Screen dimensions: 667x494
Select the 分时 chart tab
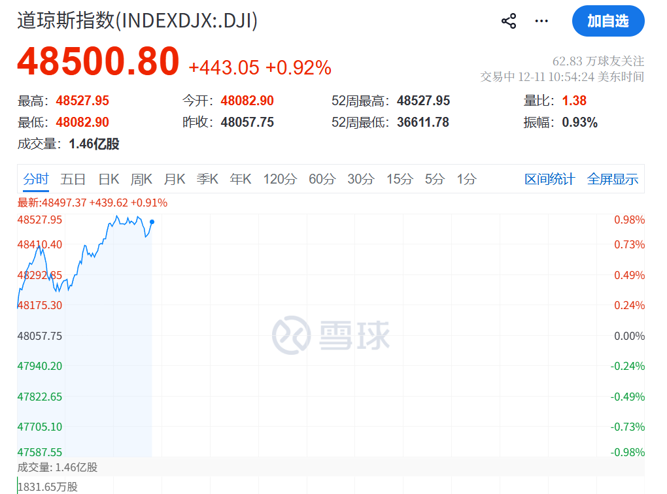(x=35, y=179)
